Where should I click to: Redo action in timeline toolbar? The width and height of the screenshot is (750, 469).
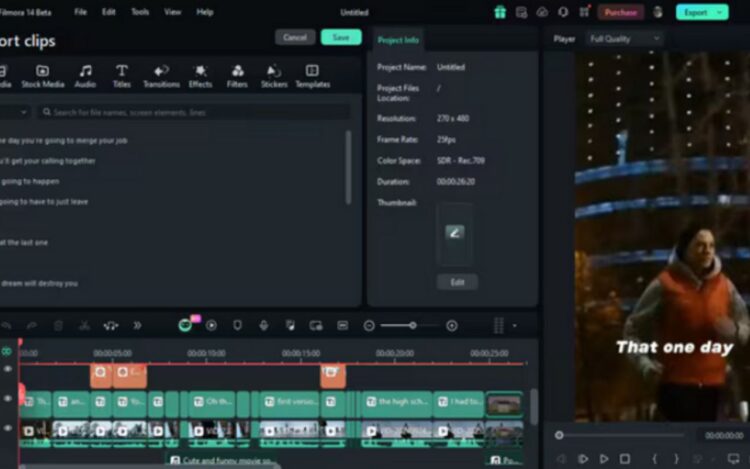pyautogui.click(x=32, y=326)
